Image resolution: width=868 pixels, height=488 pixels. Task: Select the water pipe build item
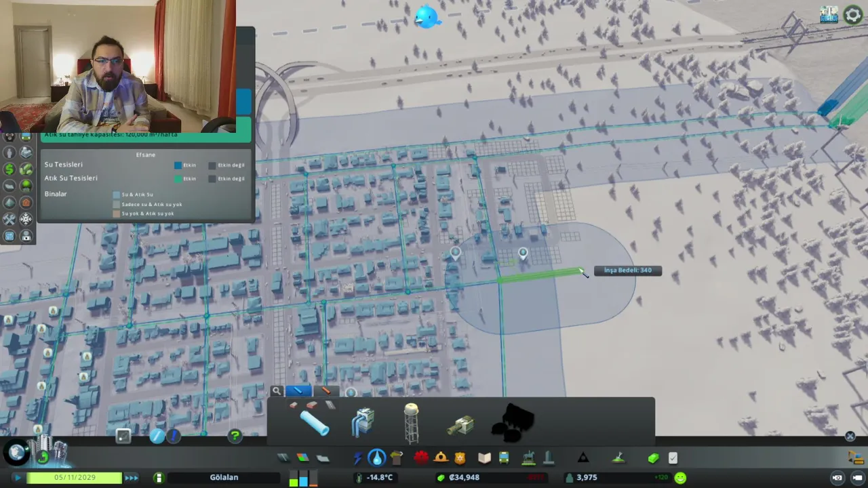pos(315,422)
